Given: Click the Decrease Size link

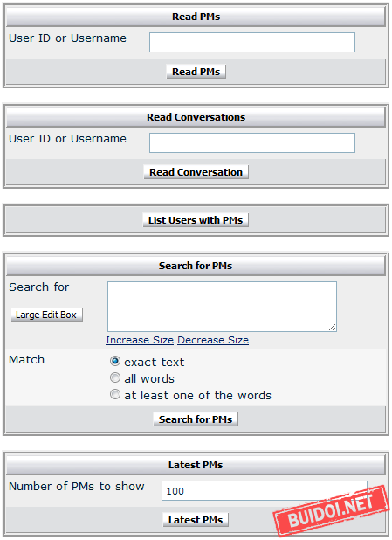Looking at the screenshot, I should pyautogui.click(x=213, y=340).
